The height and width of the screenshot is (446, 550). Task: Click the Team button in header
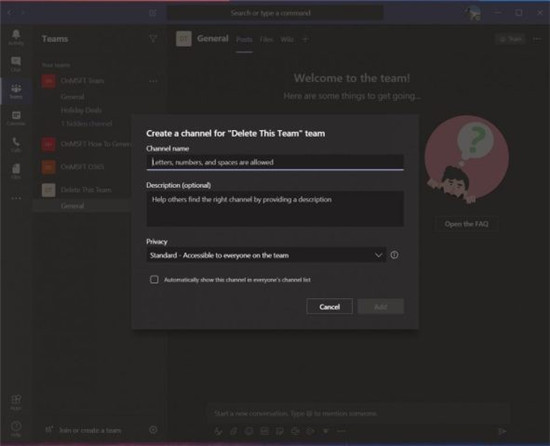(x=510, y=39)
